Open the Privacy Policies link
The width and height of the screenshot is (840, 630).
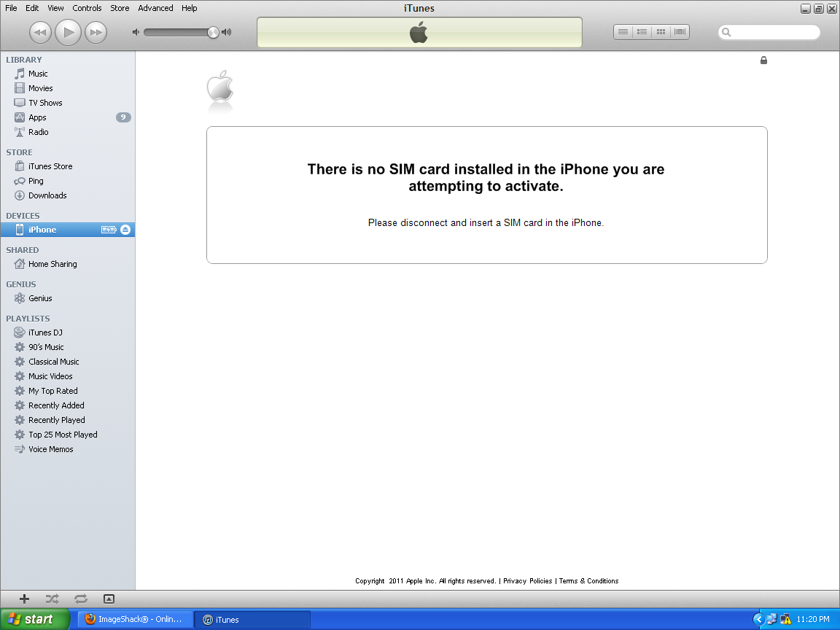pos(528,580)
